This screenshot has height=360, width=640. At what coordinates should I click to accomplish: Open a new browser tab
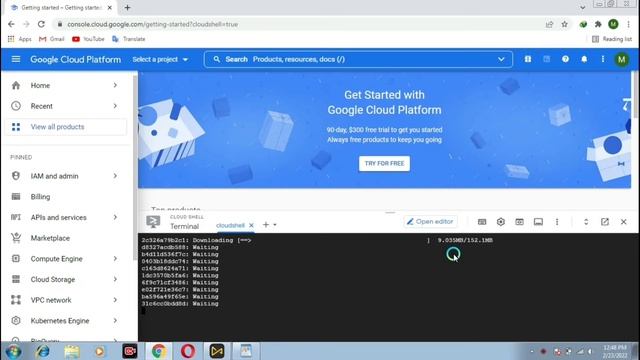coord(127,7)
